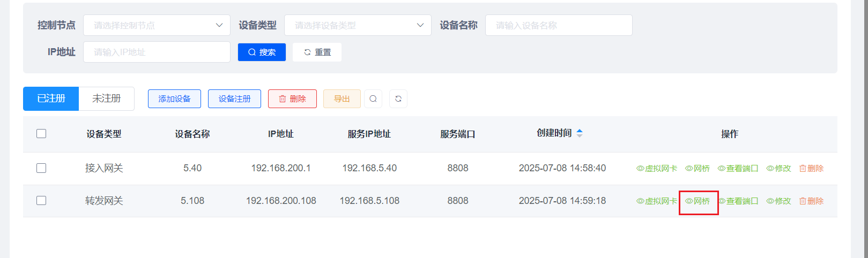Click the 接入网关 device type cell
Viewport: 868px width, 258px height.
(104, 168)
